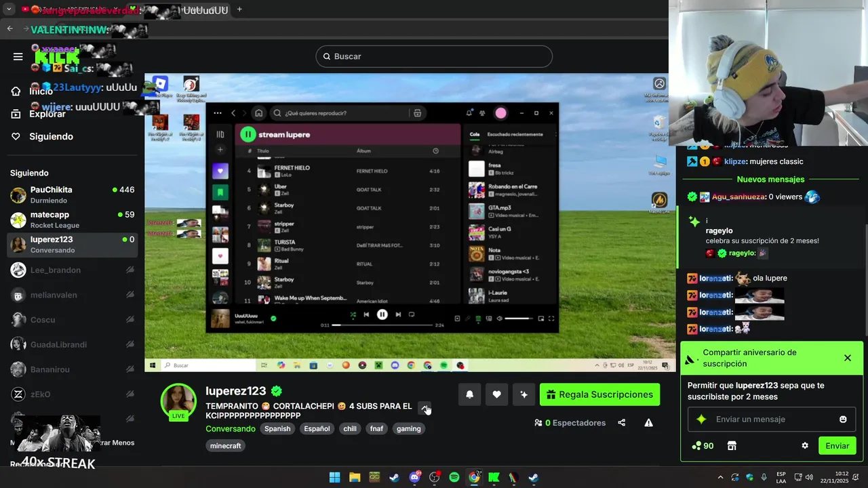Click the ESP LAA language indicator
Viewport: 868px width, 488px height.
[781, 477]
